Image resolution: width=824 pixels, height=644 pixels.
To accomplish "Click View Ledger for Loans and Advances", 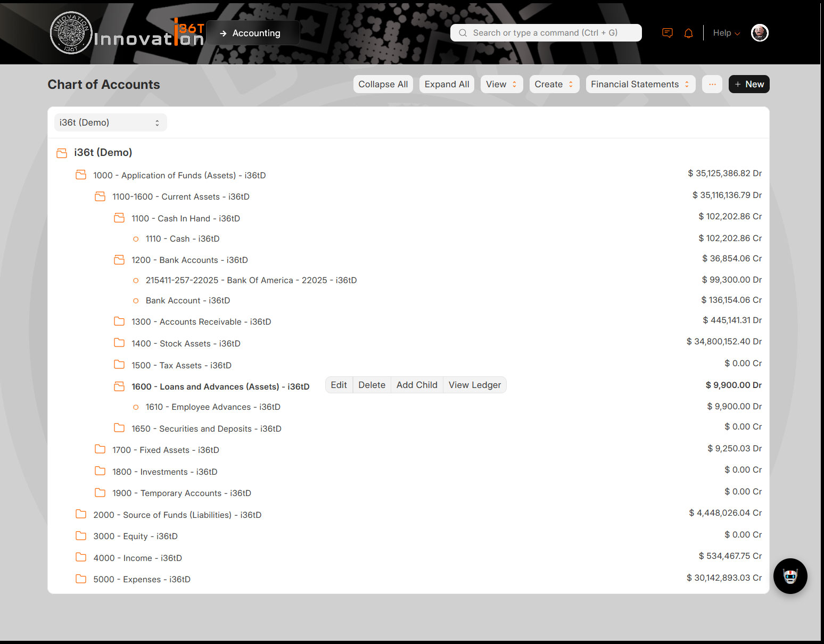I will pos(474,385).
